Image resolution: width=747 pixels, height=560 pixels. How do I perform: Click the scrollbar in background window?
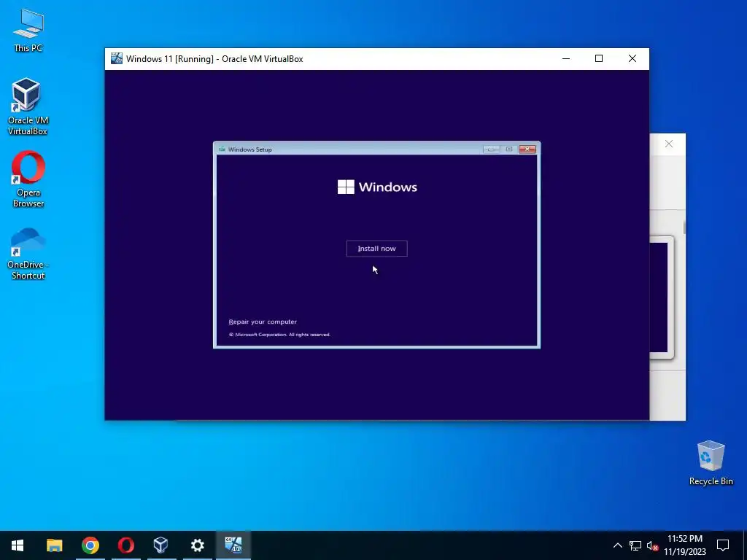pos(684,227)
